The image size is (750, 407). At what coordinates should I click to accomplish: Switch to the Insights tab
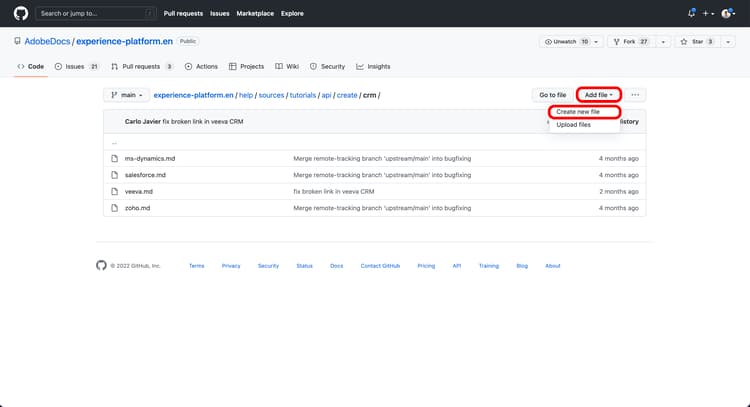373,66
